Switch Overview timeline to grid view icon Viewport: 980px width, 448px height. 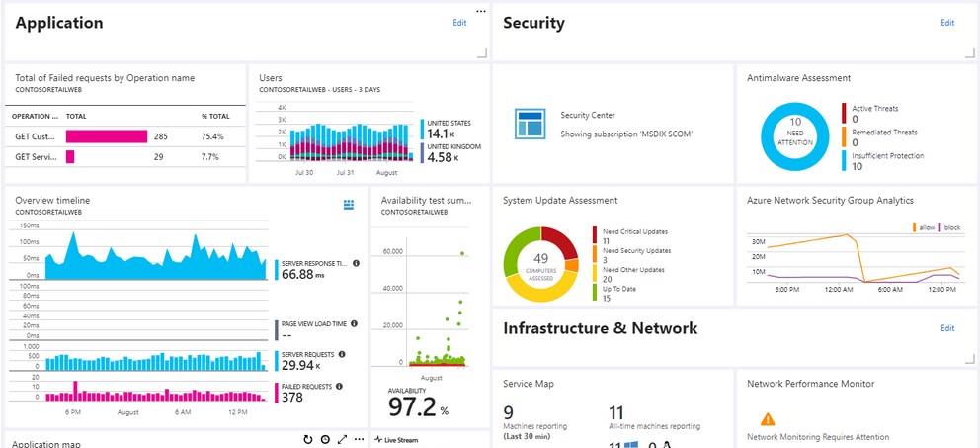point(349,205)
